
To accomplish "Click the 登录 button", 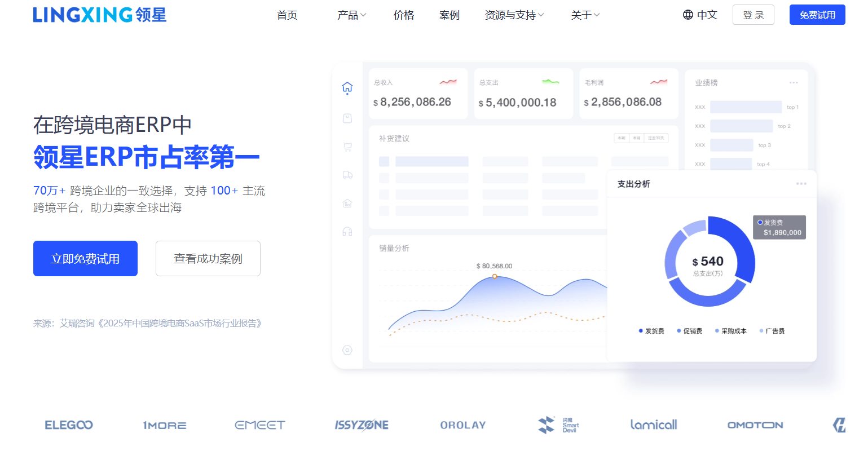I will [754, 15].
